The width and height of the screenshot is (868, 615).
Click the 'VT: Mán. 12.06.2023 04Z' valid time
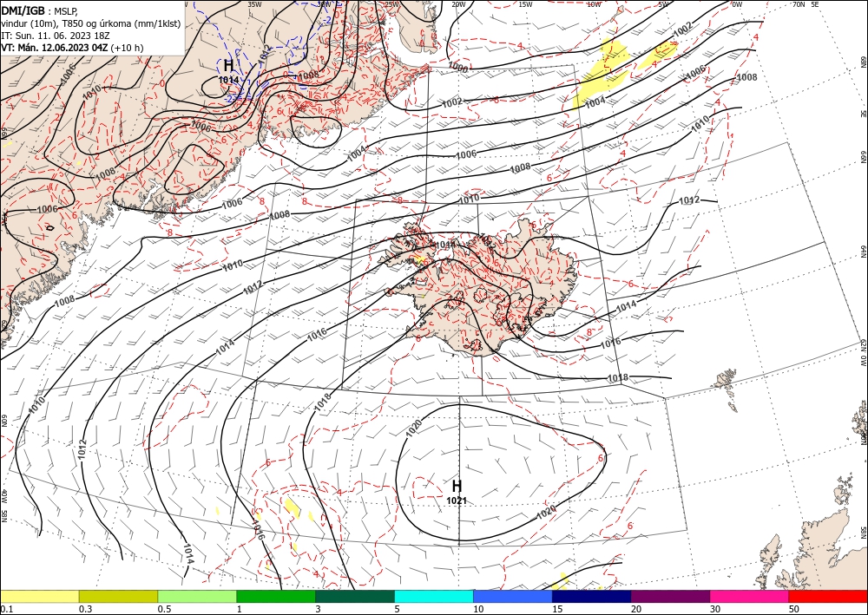(x=55, y=48)
